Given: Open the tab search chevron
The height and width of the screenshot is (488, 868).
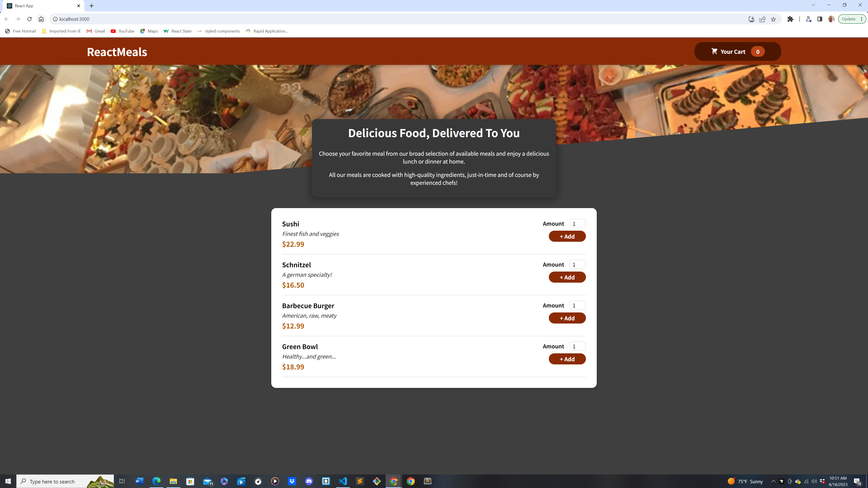Looking at the screenshot, I should (x=814, y=5).
